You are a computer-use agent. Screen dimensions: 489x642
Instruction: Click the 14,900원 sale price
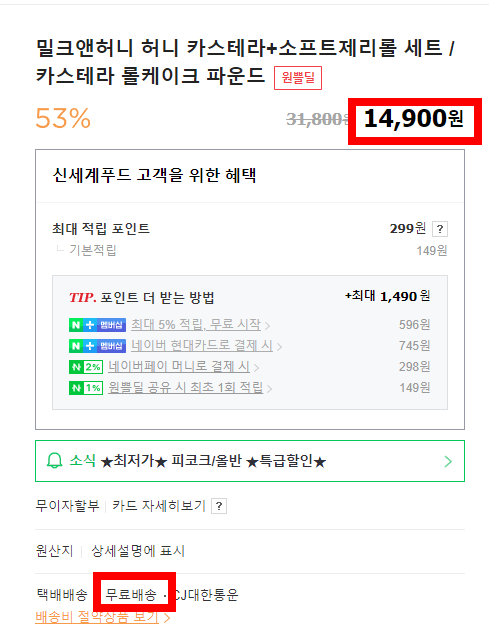[414, 119]
